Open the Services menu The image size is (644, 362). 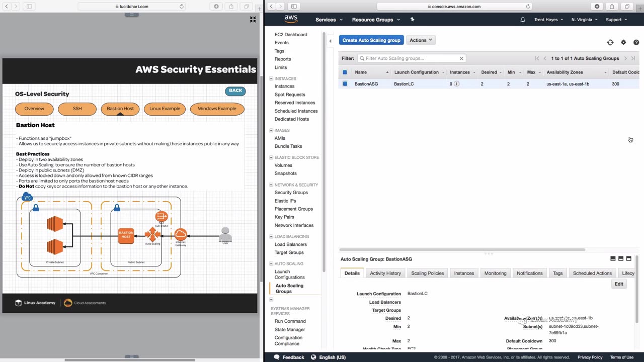coord(329,20)
